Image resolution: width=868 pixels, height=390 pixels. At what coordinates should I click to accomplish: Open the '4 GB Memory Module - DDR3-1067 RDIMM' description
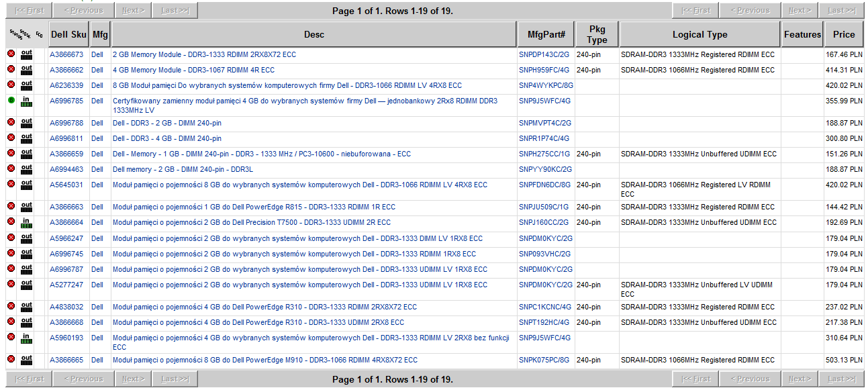point(193,70)
